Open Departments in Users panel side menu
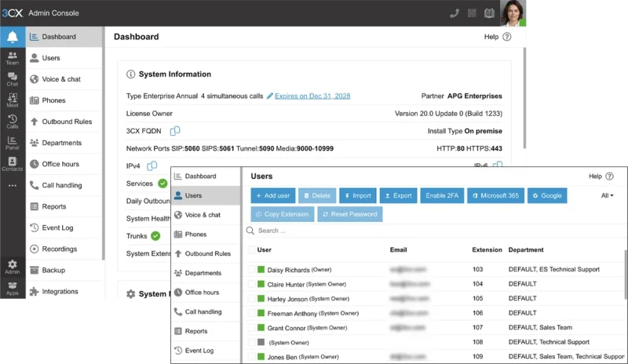The image size is (628, 364). 206,273
